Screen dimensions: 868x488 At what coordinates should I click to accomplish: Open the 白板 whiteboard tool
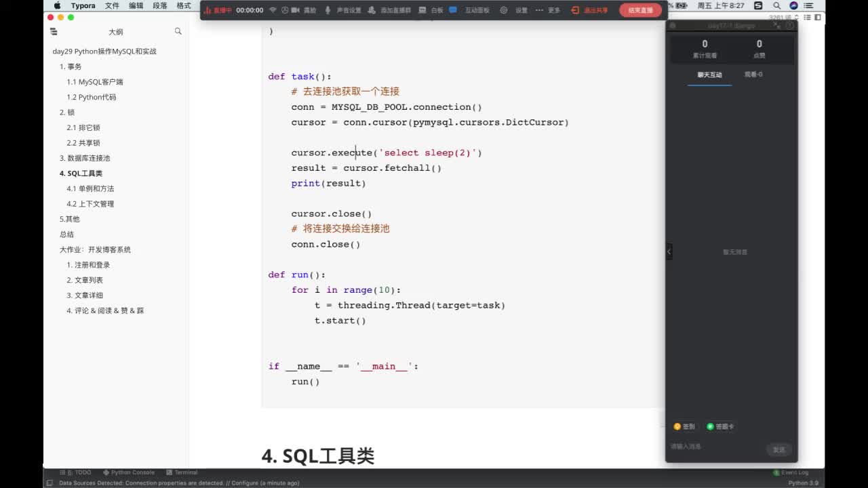[431, 10]
